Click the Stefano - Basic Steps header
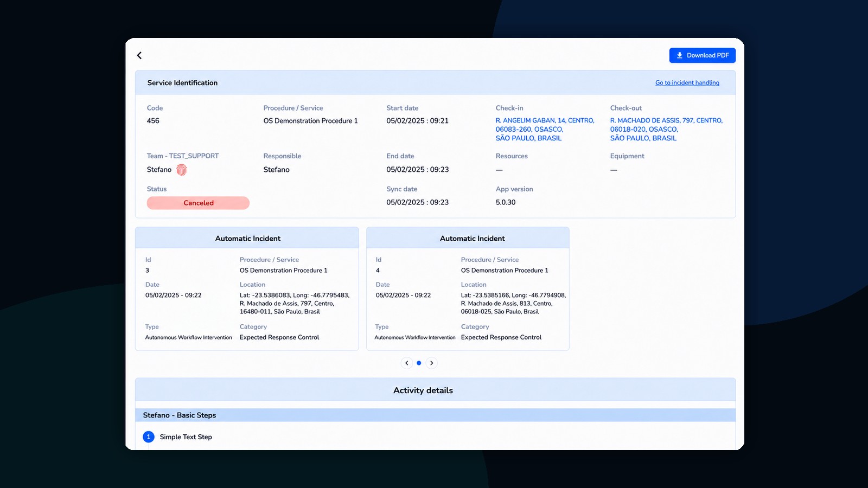Viewport: 868px width, 488px height. (x=435, y=415)
